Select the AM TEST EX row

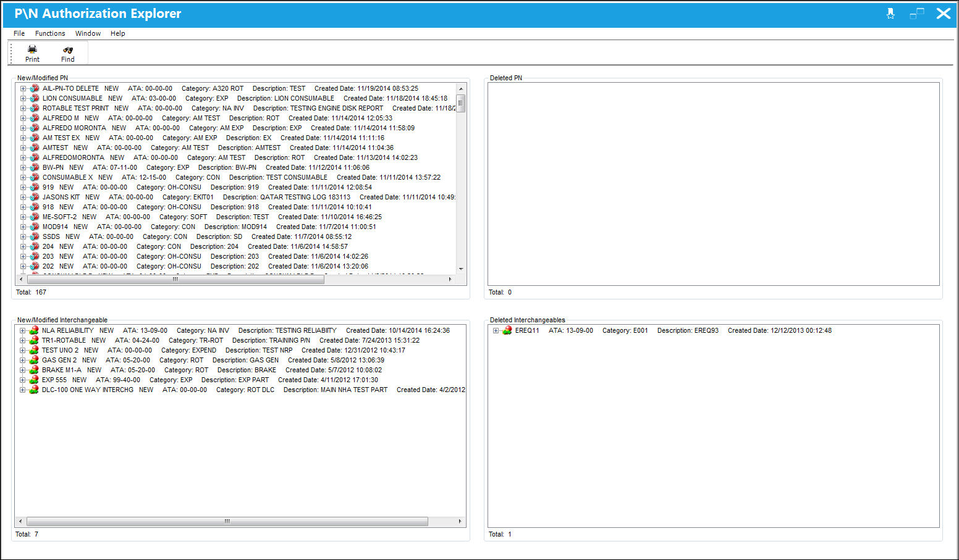[x=213, y=138]
